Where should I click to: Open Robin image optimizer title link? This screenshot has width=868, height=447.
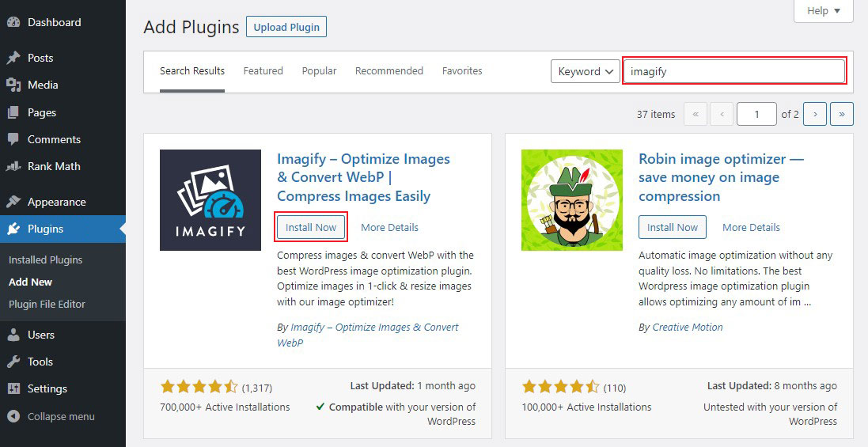point(721,177)
